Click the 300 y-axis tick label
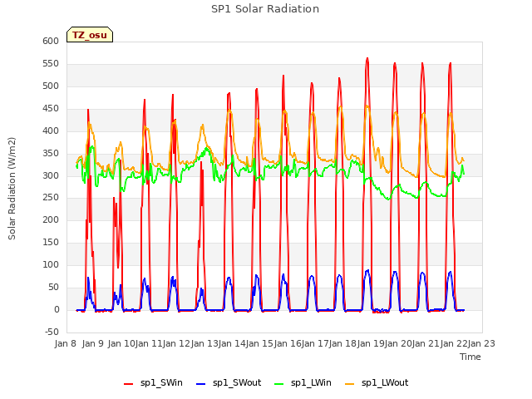This screenshot has width=532, height=399. pyautogui.click(x=51, y=175)
